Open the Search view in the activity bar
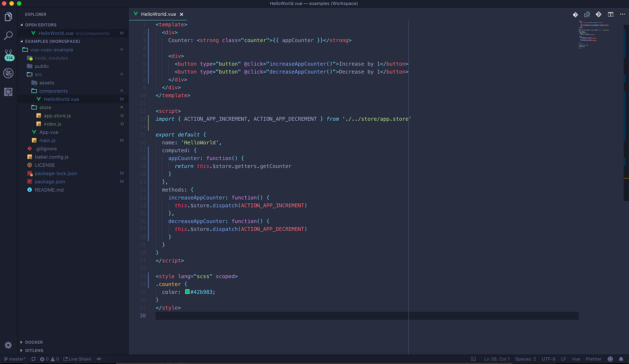Screen dimensions: 629x364 click(x=8, y=35)
